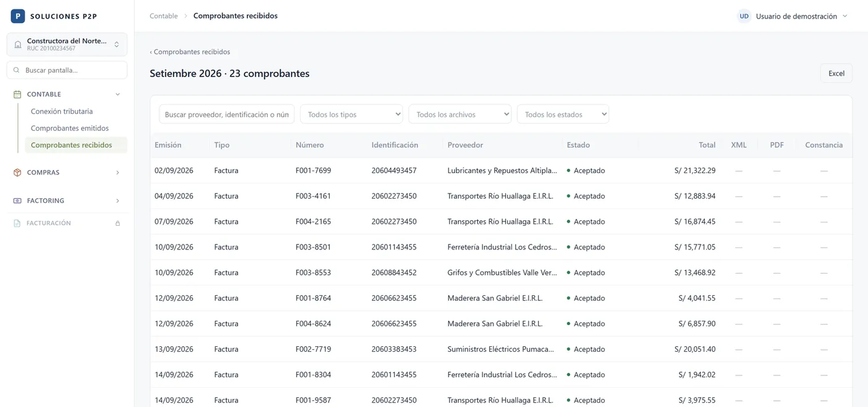Focus the Buscar pantalla search field
This screenshot has height=407, width=868.
coord(67,70)
